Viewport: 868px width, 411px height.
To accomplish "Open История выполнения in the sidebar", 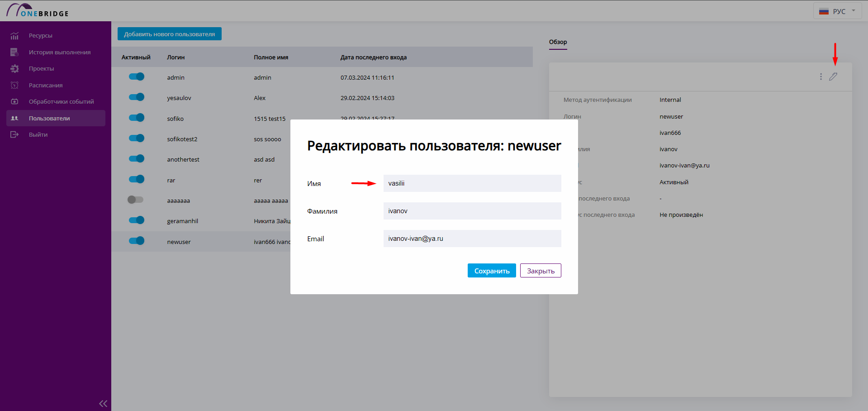I will pyautogui.click(x=60, y=53).
